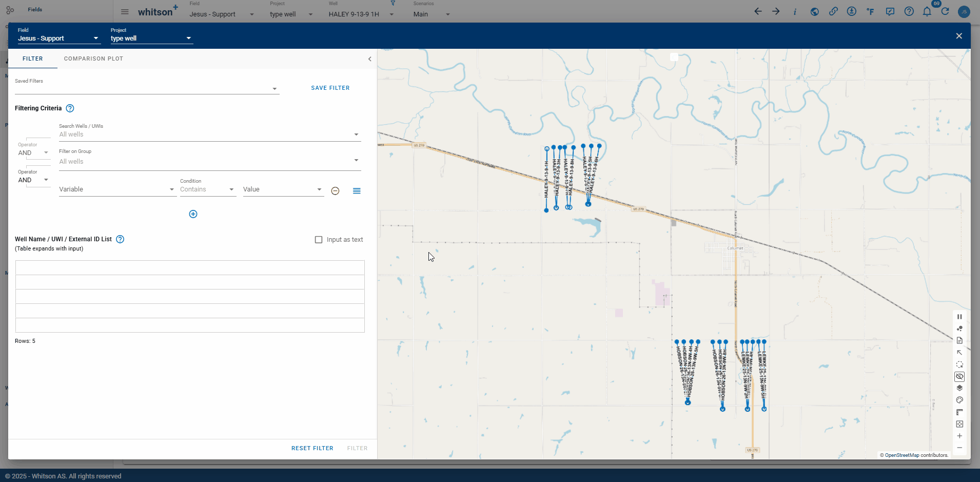Zoom out on the map with minus
This screenshot has height=482, width=980.
(959, 448)
